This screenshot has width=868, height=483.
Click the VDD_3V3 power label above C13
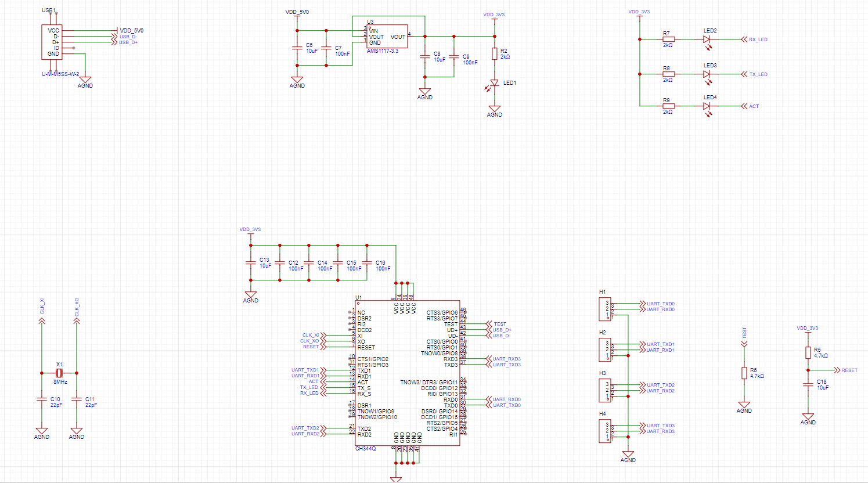[x=250, y=229]
